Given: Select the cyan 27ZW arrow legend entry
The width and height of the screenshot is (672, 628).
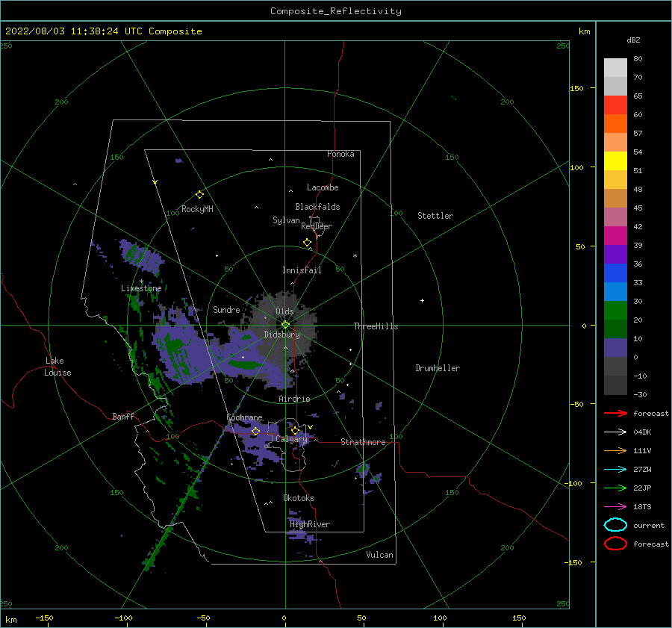Looking at the screenshot, I should (x=615, y=470).
